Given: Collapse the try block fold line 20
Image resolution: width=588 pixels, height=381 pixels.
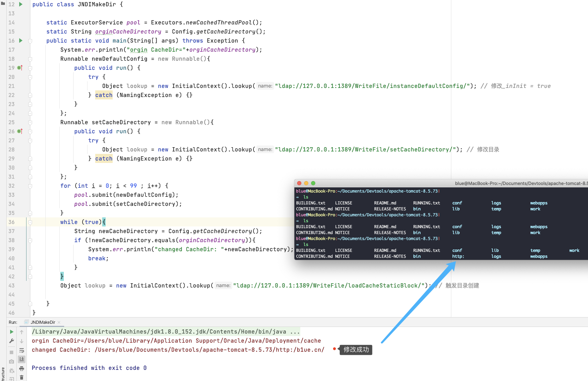Looking at the screenshot, I should 30,77.
